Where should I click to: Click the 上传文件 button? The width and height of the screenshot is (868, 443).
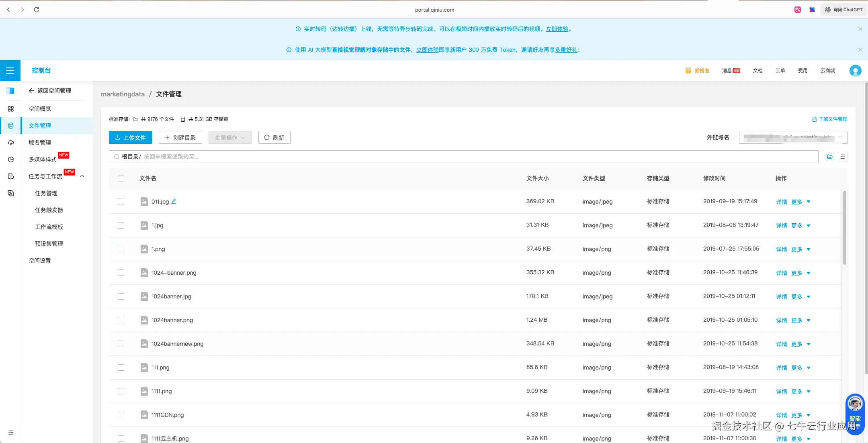click(130, 137)
